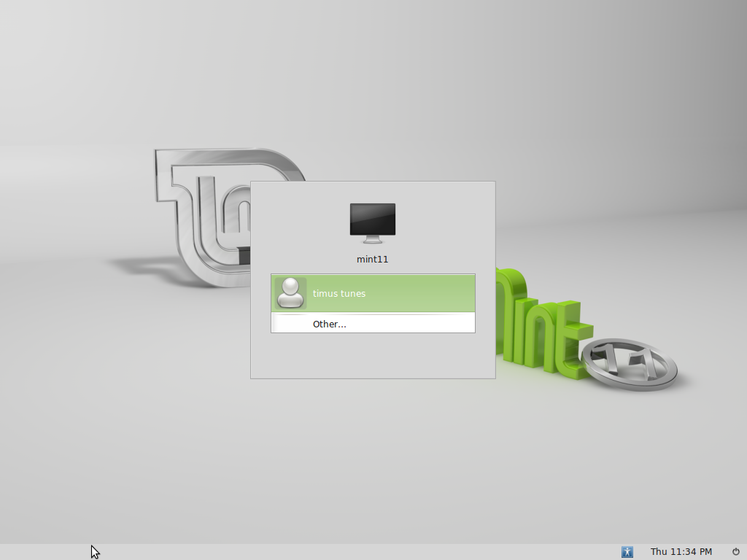747x560 pixels.
Task: Click the monitor icon above the hostname
Action: click(x=372, y=219)
